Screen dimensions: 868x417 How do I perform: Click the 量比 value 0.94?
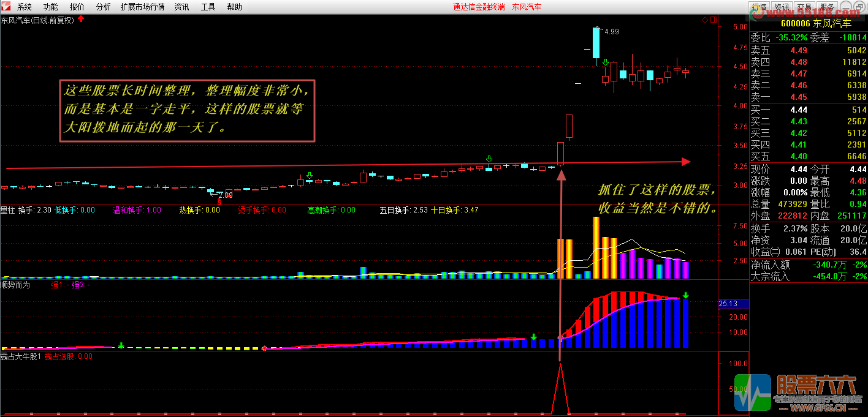858,204
